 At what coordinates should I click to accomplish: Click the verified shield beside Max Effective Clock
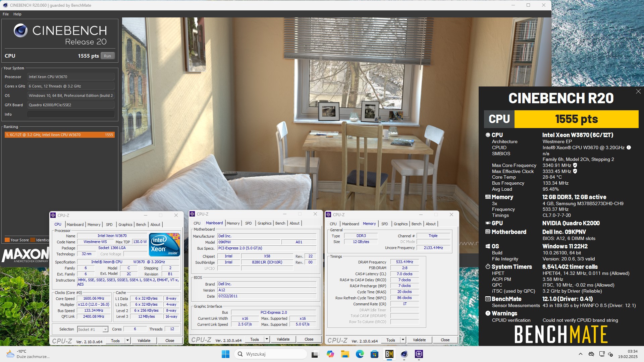click(x=575, y=171)
